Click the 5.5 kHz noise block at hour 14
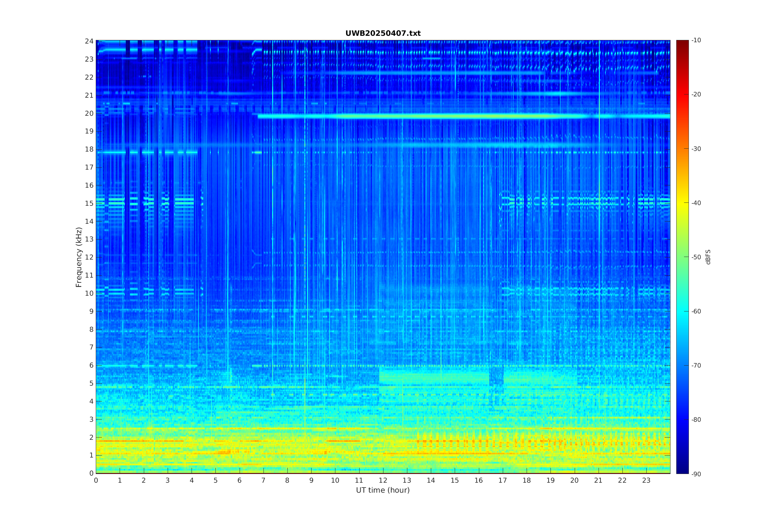Viewport: 774px width, 532px height. [x=431, y=376]
